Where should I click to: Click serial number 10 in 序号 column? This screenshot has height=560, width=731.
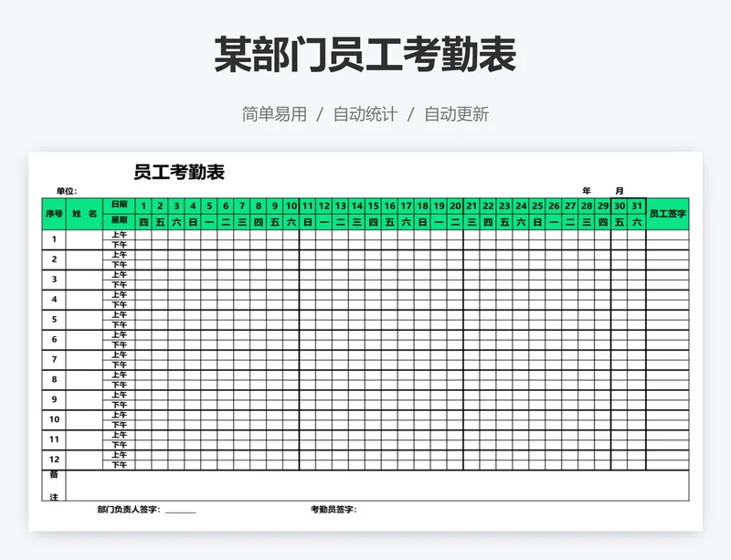pyautogui.click(x=54, y=420)
